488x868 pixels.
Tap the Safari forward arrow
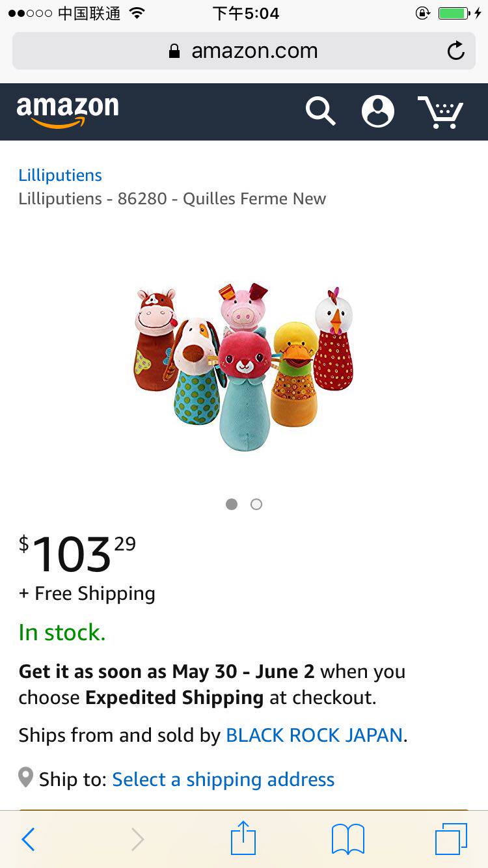pyautogui.click(x=137, y=839)
